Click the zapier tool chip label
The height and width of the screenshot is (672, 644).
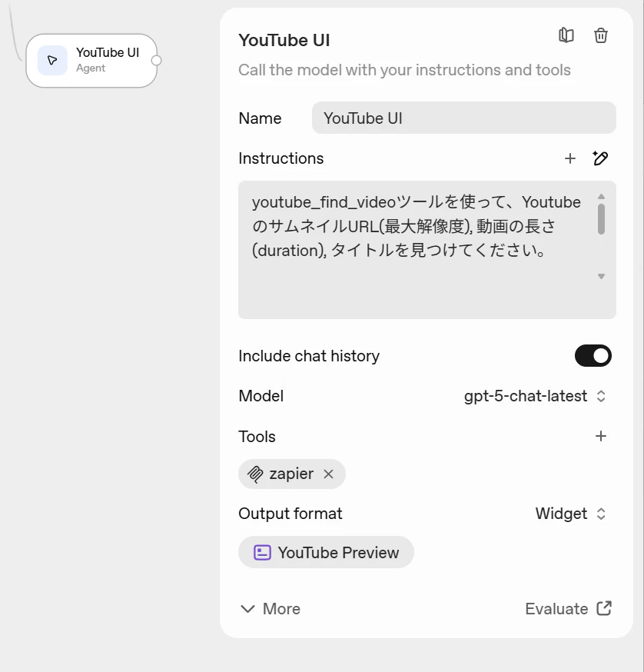coord(291,474)
